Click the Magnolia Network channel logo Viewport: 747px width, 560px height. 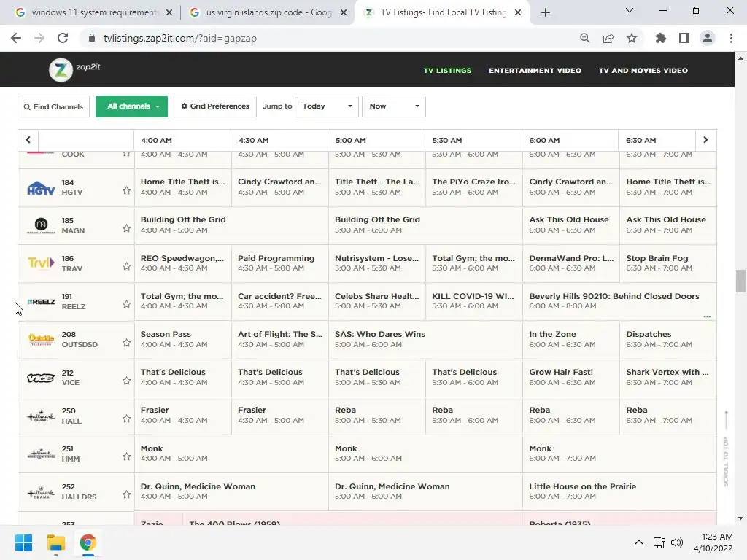point(41,225)
